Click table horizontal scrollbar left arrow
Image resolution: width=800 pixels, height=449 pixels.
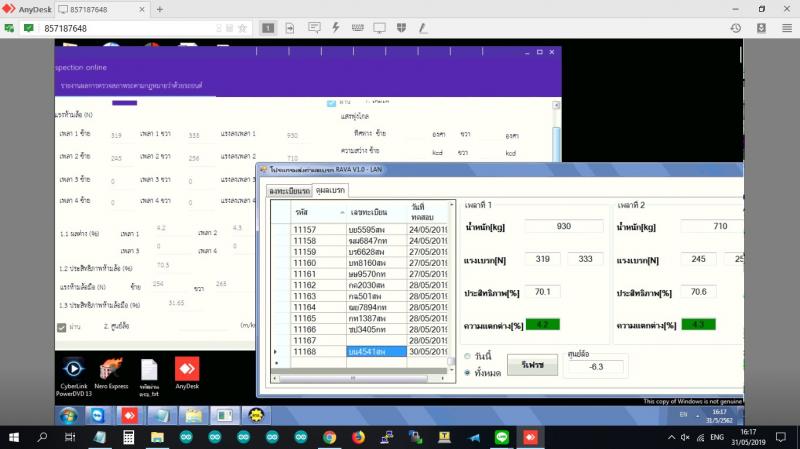[x=276, y=379]
